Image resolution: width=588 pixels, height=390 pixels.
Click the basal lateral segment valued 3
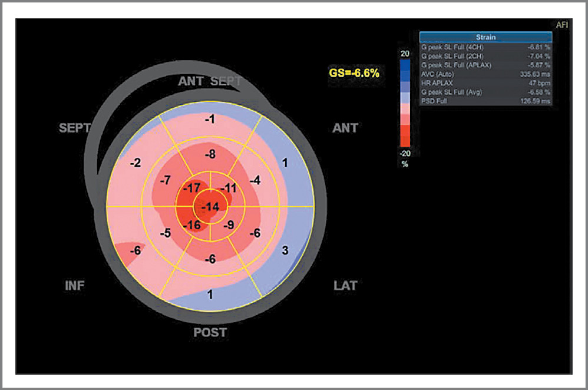[285, 251]
